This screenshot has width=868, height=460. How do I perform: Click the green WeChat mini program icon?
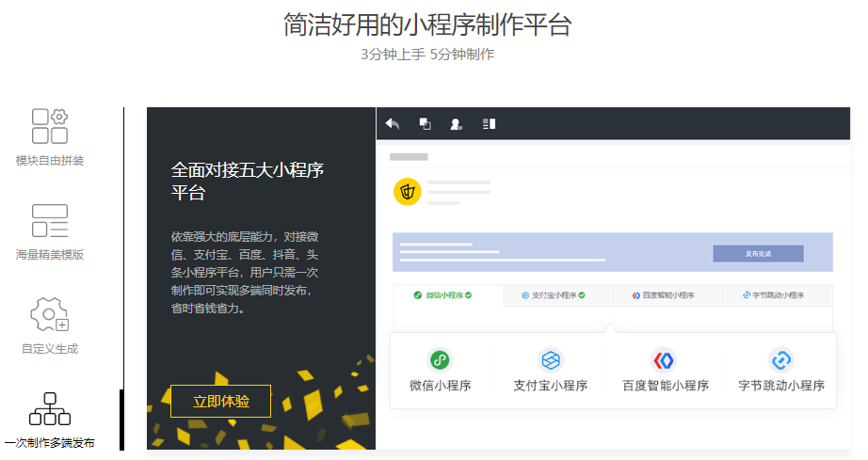click(x=440, y=360)
